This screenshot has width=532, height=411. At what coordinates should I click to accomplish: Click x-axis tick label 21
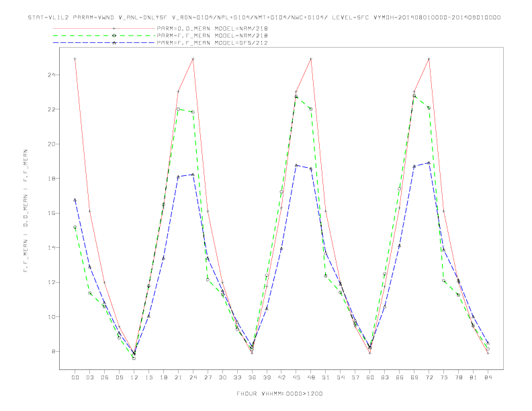[x=178, y=377]
